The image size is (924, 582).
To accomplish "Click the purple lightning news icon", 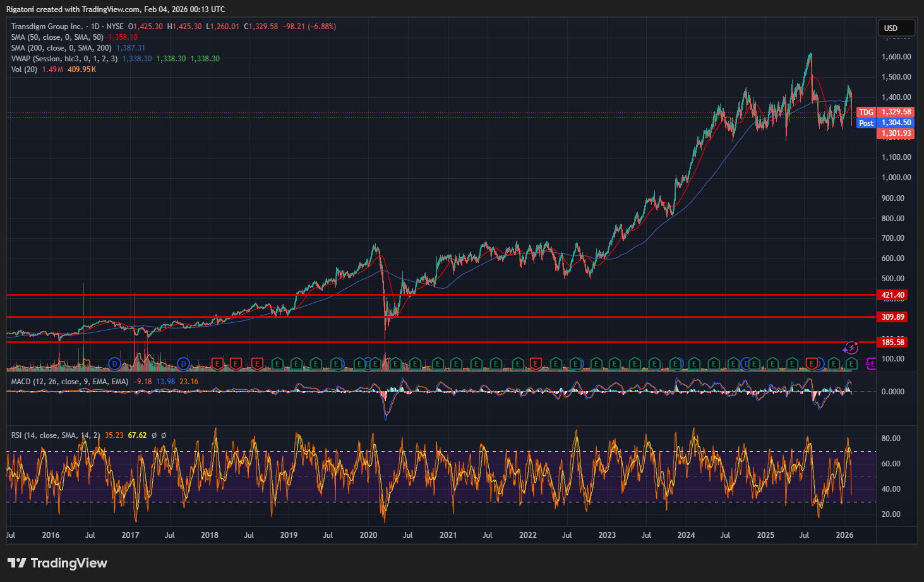I will pyautogui.click(x=851, y=348).
